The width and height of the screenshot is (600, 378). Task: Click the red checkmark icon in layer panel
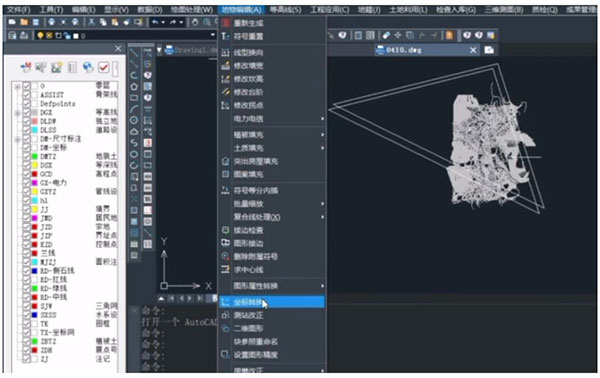tap(103, 67)
